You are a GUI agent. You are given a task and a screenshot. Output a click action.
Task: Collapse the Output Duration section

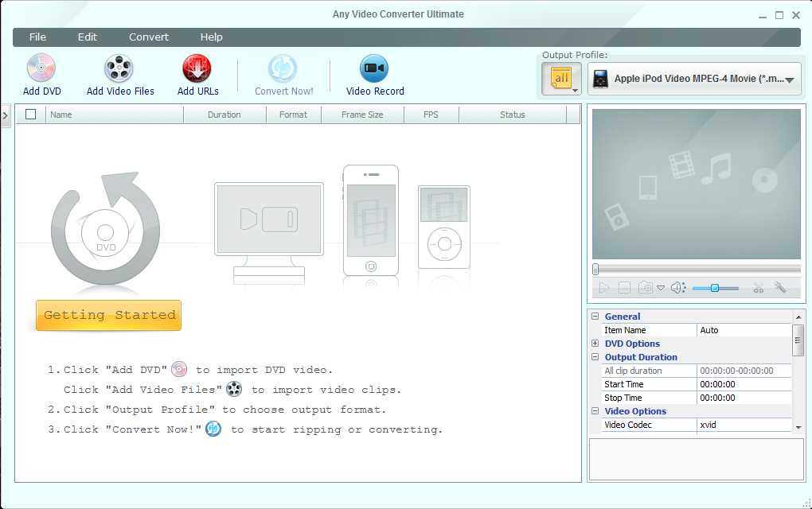pyautogui.click(x=595, y=357)
